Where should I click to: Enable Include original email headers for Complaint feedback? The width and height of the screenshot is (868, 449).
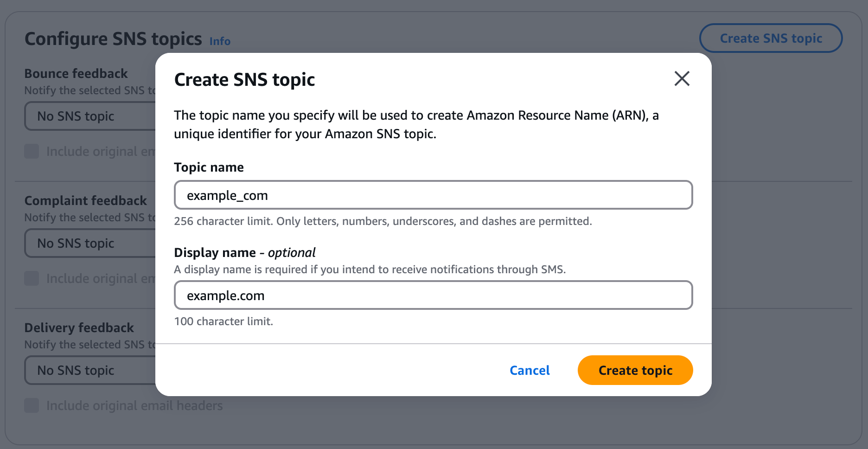[x=31, y=278]
